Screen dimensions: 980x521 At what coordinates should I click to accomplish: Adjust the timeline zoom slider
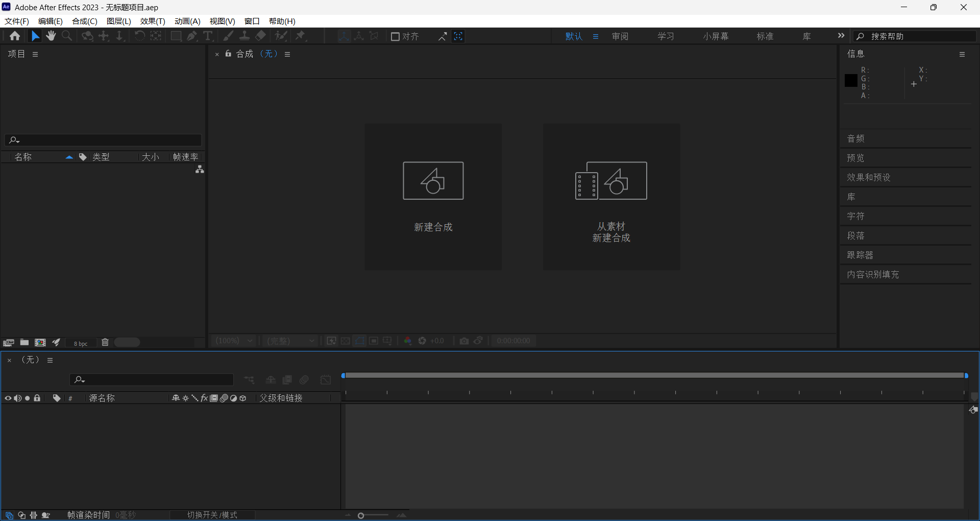pos(361,515)
